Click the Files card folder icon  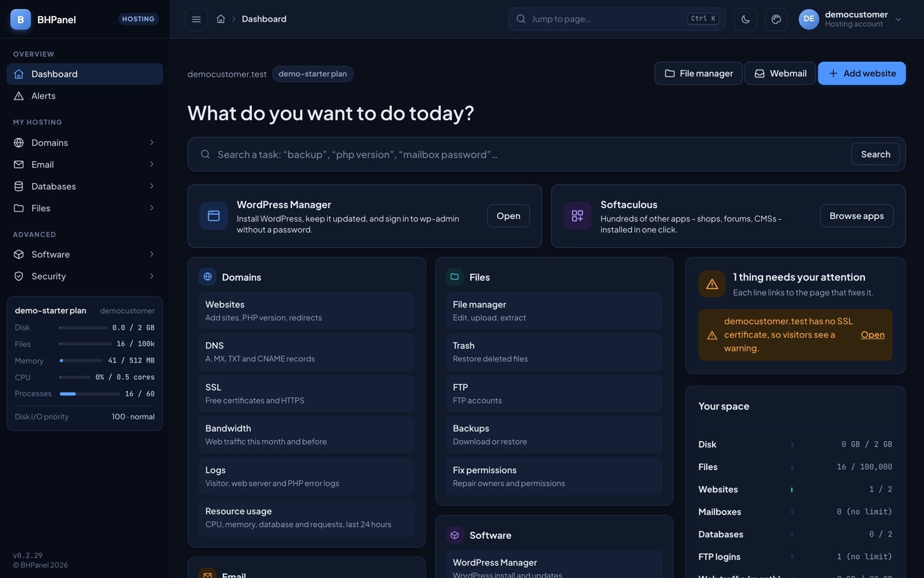click(x=455, y=277)
